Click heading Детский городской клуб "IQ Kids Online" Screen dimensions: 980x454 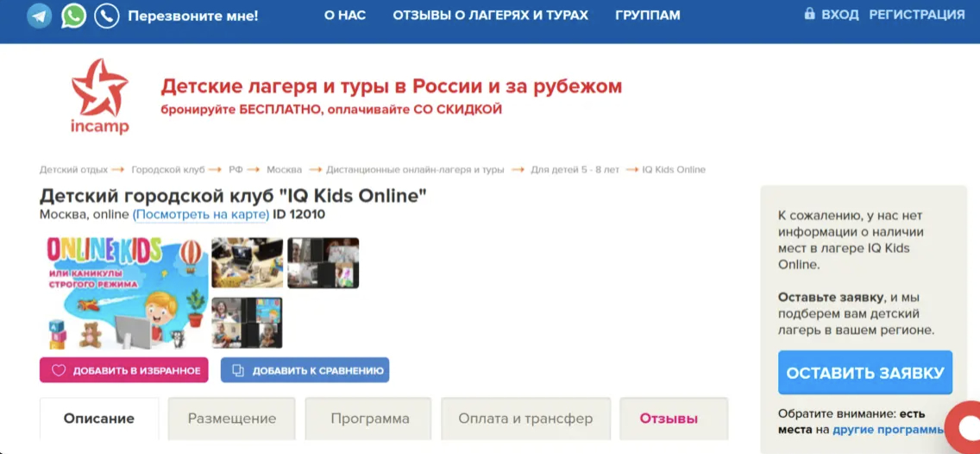pyautogui.click(x=233, y=195)
